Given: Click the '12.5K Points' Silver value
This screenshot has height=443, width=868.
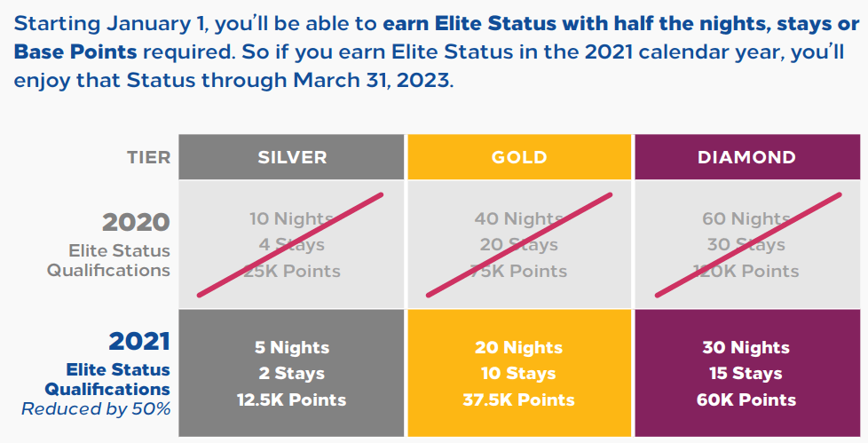Looking at the screenshot, I should (x=291, y=399).
